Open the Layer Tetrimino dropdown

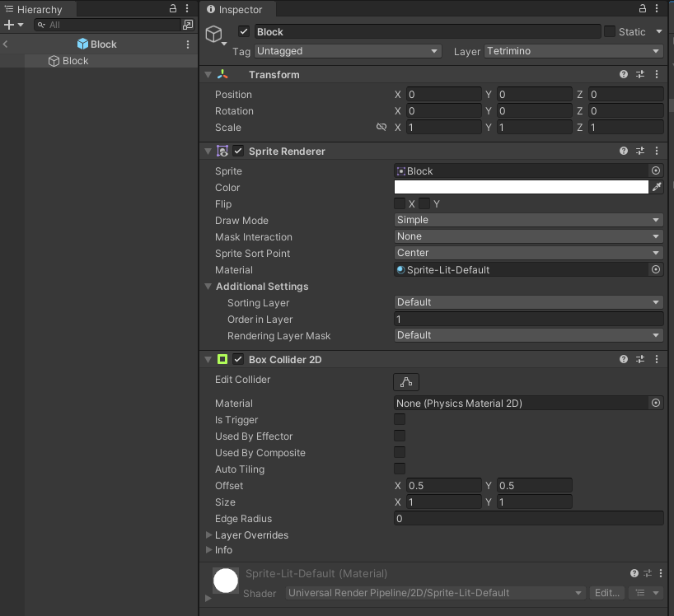pyautogui.click(x=573, y=51)
